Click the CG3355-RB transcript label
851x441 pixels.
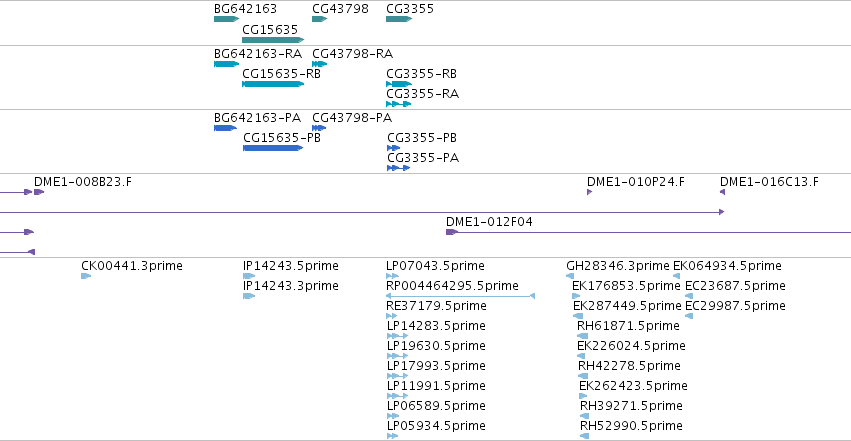(x=421, y=74)
